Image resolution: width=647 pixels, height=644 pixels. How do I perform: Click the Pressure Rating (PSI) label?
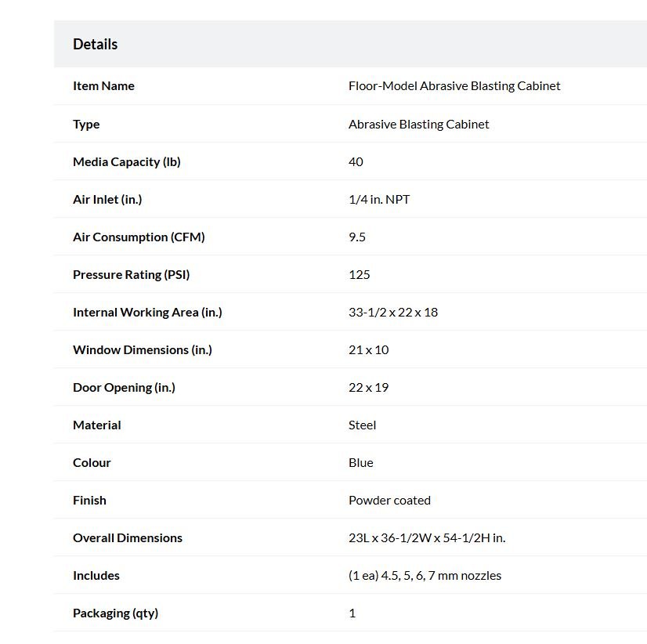point(132,274)
